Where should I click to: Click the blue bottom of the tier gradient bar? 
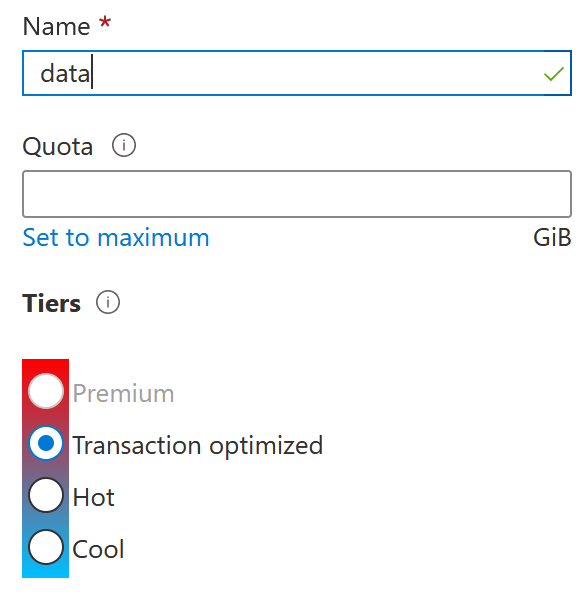click(45, 571)
